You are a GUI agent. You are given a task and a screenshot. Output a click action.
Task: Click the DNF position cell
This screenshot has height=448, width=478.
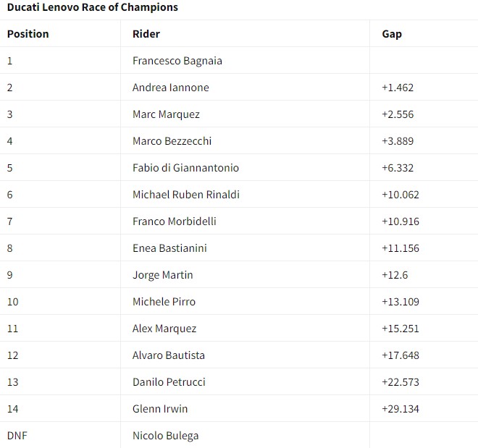pyautogui.click(x=17, y=436)
